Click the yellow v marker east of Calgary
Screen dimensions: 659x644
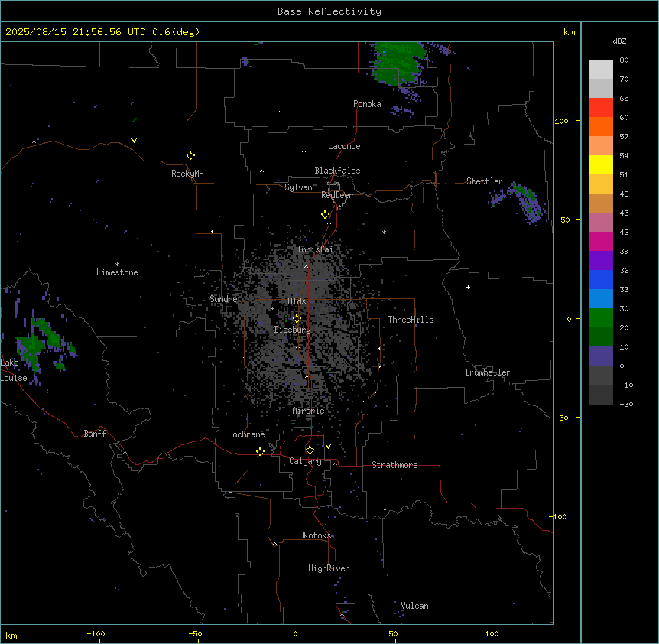click(x=328, y=447)
